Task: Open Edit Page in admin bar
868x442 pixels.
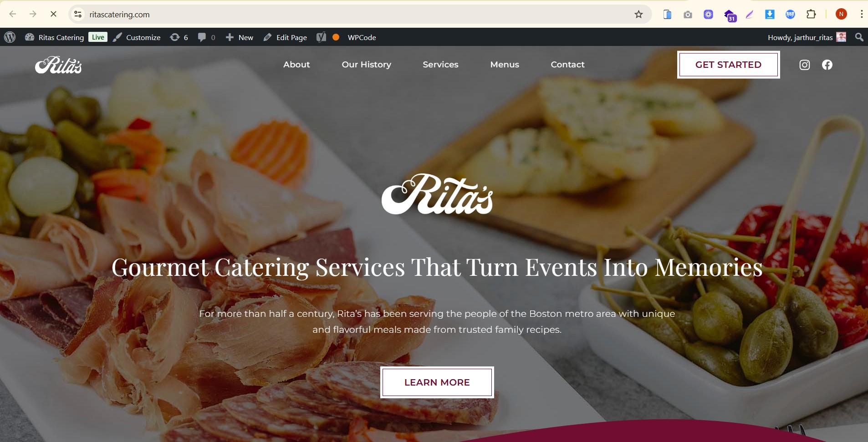Action: [285, 37]
